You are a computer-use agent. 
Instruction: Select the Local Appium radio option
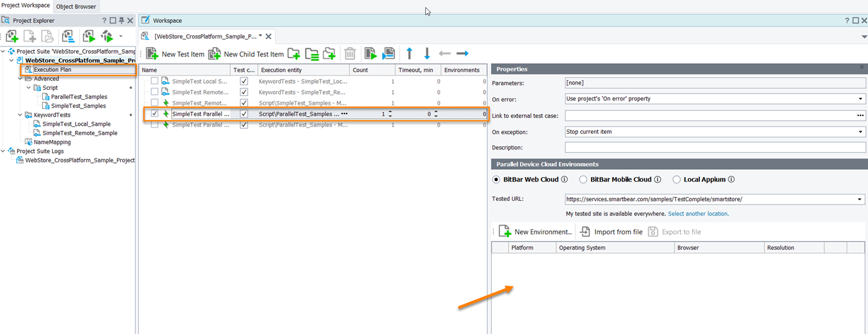676,180
